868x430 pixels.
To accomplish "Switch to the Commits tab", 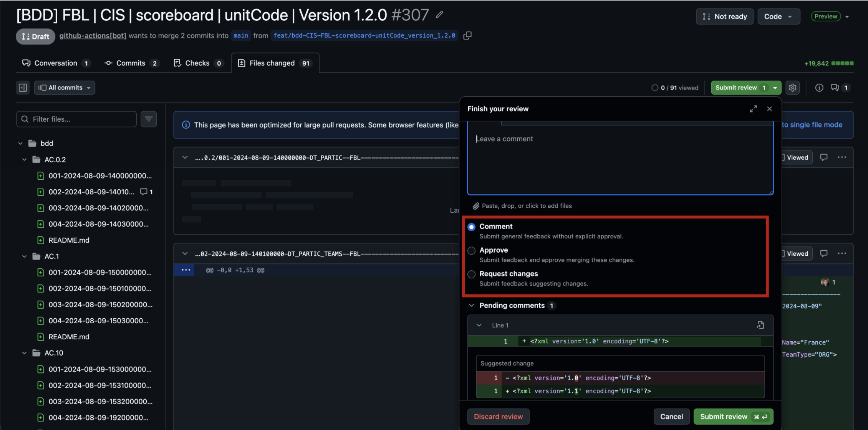I will point(132,63).
